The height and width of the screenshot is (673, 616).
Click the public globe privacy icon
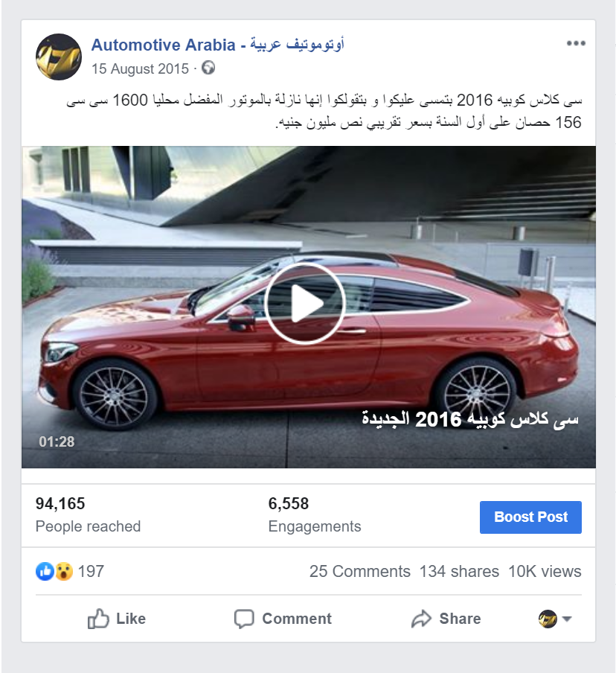[208, 68]
